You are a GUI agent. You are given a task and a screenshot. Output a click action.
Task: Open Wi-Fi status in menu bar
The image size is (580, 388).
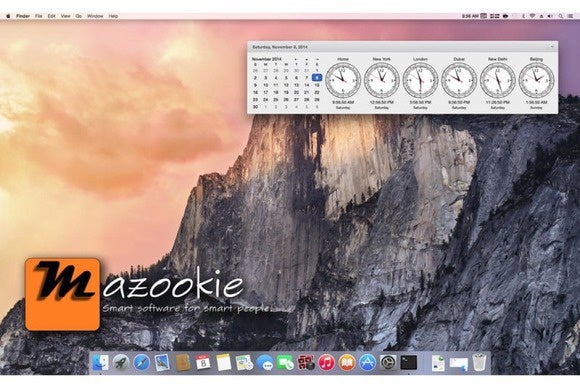pos(532,16)
